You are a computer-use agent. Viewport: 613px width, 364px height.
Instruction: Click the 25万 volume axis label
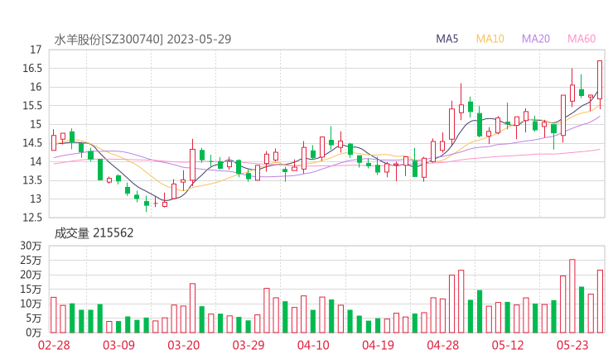click(31, 260)
